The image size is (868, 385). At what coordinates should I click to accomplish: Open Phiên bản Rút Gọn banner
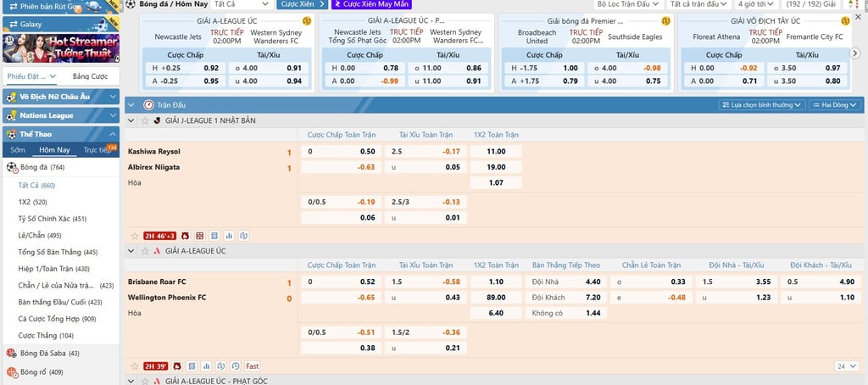click(61, 7)
